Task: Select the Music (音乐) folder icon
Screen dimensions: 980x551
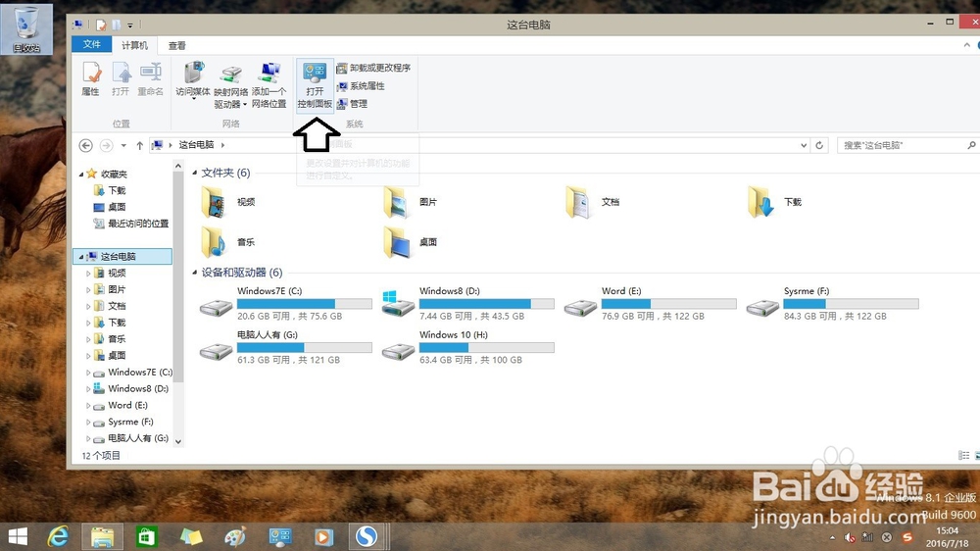Action: coord(213,242)
